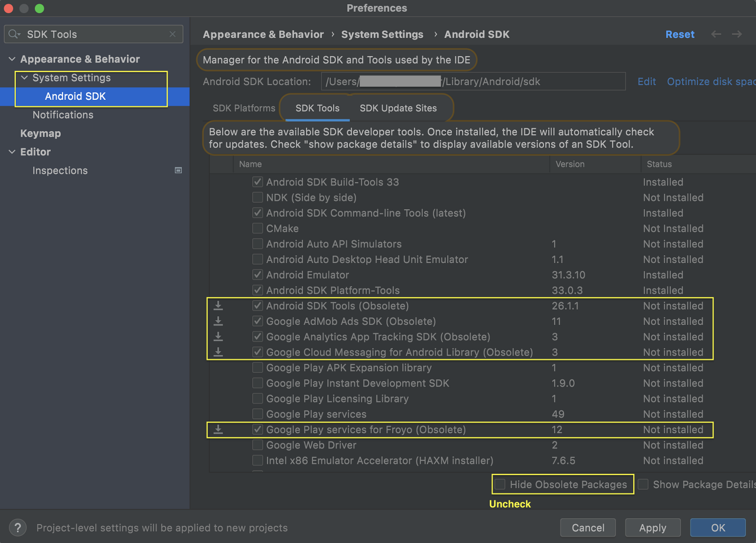Sort table by the Name column header
This screenshot has width=756, height=543.
[250, 164]
